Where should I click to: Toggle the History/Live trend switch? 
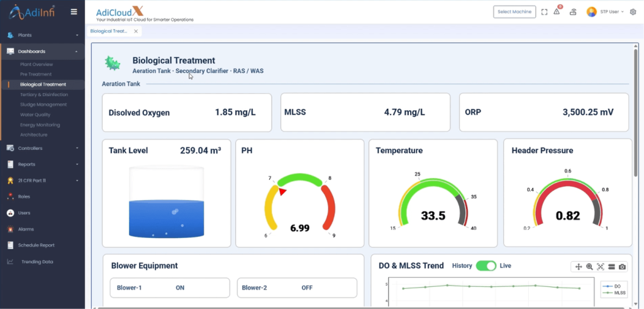tap(486, 266)
